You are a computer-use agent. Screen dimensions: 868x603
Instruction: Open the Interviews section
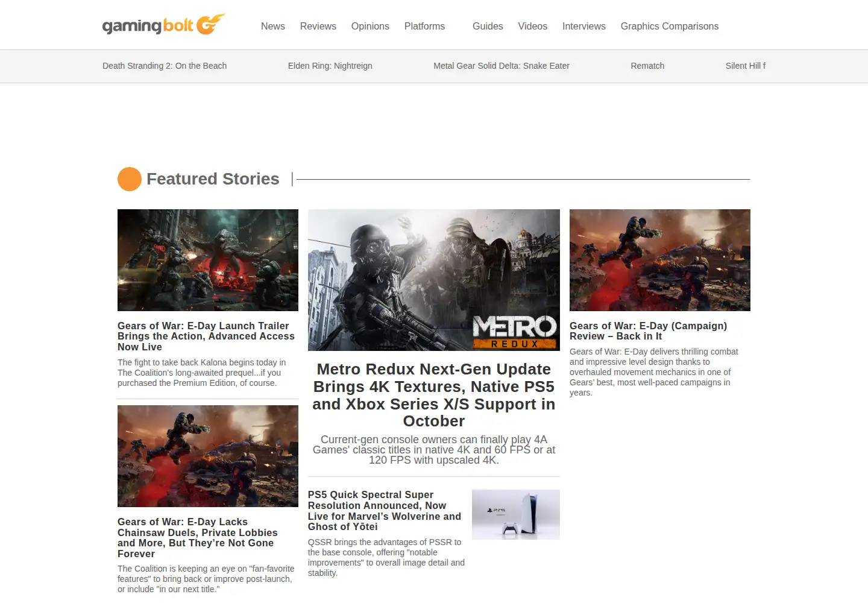(x=584, y=27)
